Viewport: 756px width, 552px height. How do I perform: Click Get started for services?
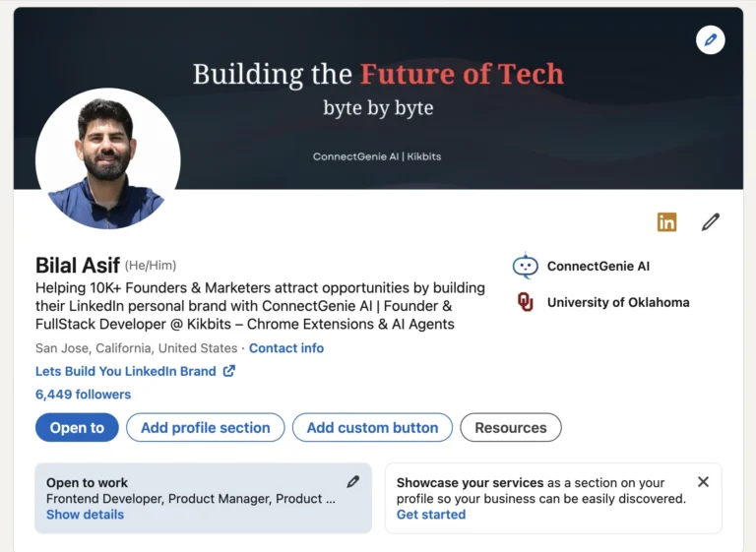[x=431, y=515]
